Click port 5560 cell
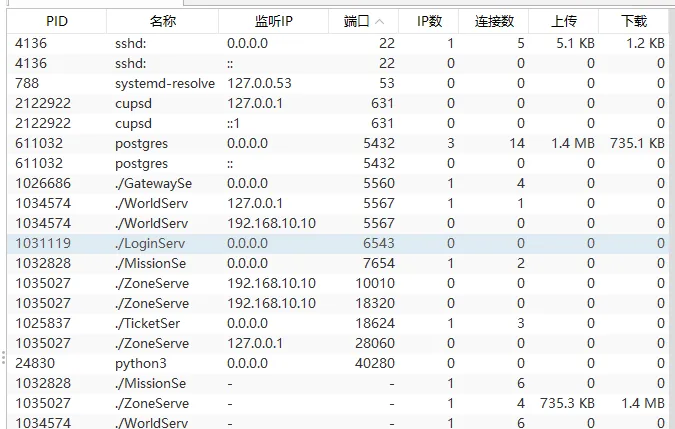Screen dimensions: 675x429 coord(379,183)
